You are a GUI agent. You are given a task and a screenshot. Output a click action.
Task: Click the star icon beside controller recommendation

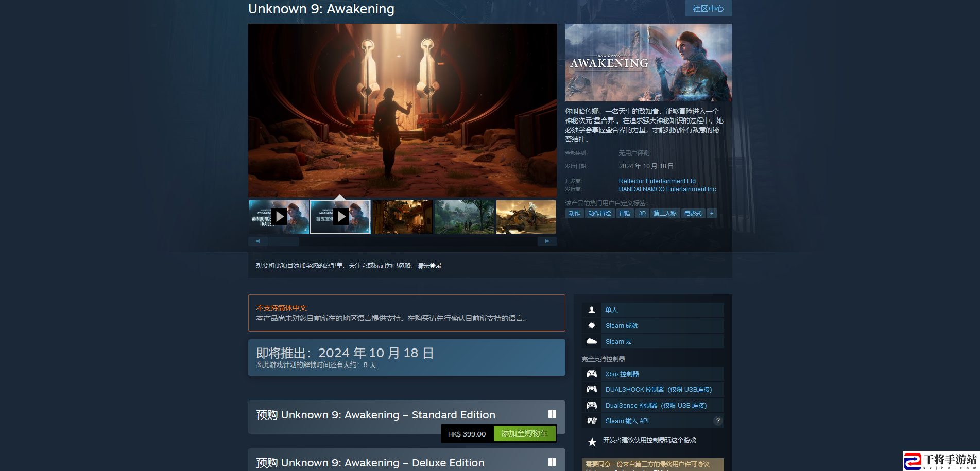tap(592, 442)
